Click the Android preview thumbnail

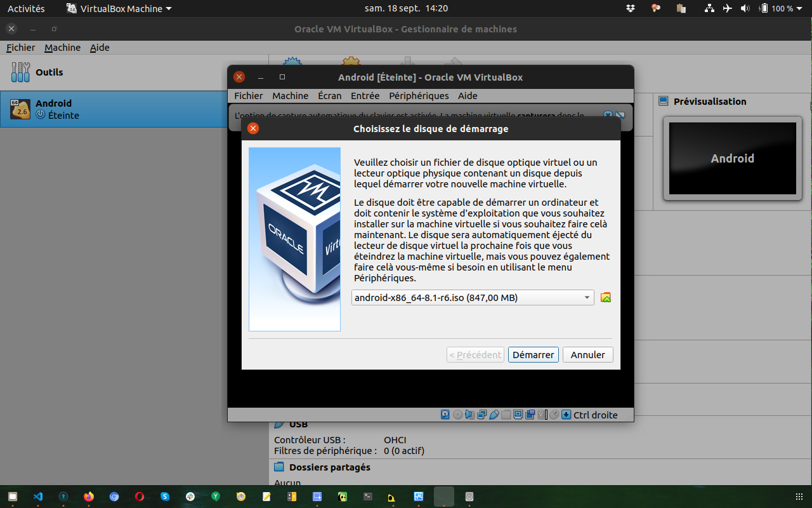[x=732, y=158]
